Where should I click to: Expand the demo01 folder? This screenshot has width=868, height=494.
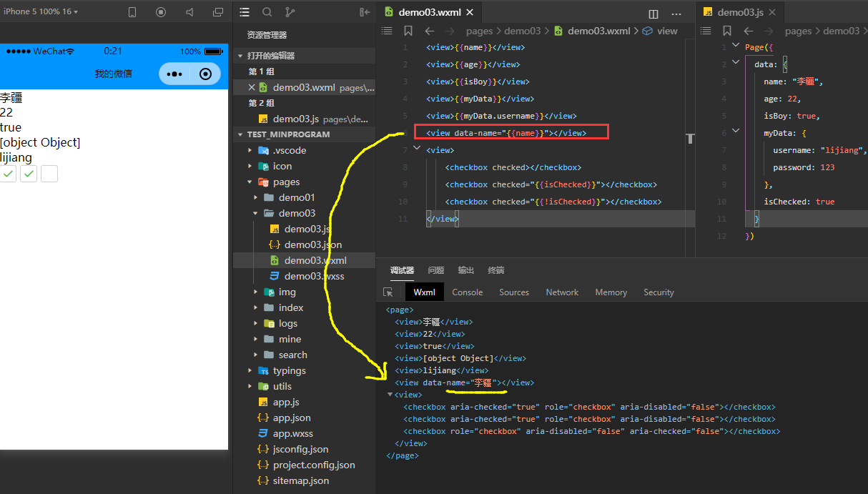255,197
